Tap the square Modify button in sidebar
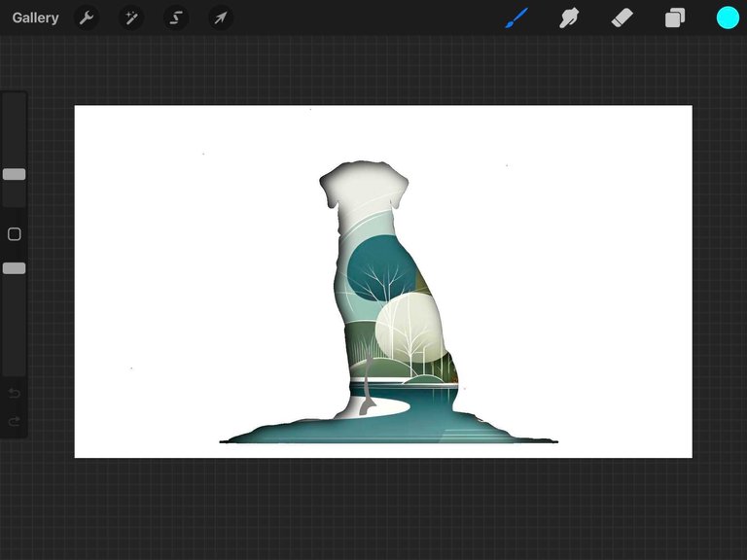The height and width of the screenshot is (560, 747). 15,234
